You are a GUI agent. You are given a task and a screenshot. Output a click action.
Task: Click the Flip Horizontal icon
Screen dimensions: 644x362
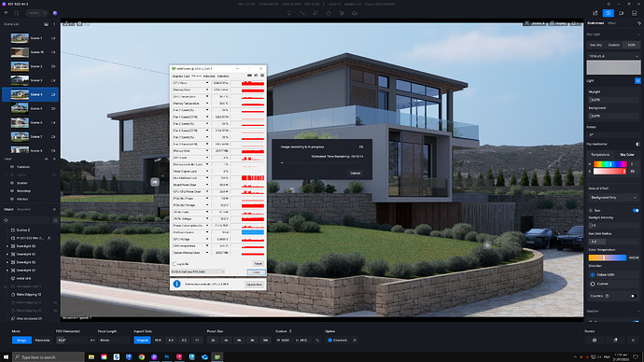pyautogui.click(x=637, y=144)
